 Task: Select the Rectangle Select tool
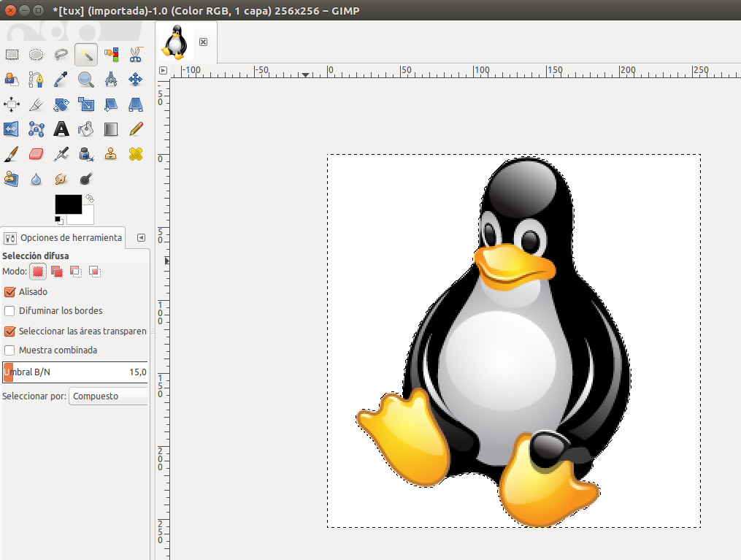pyautogui.click(x=12, y=54)
